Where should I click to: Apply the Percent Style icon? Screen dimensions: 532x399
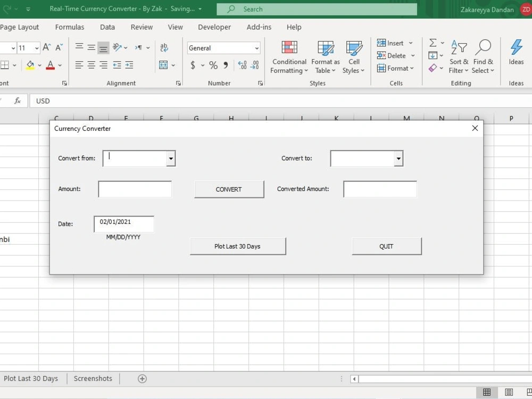click(x=213, y=65)
